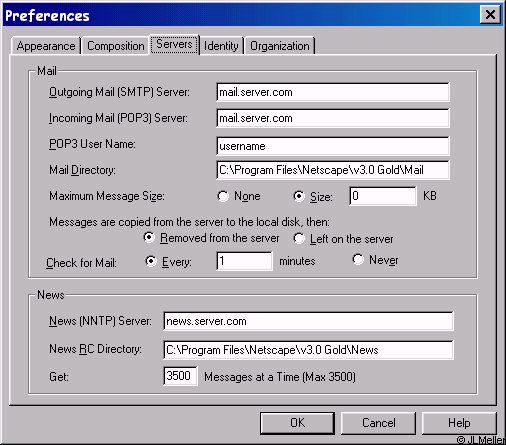Open the Composition tab
The height and width of the screenshot is (445, 506).
click(115, 46)
